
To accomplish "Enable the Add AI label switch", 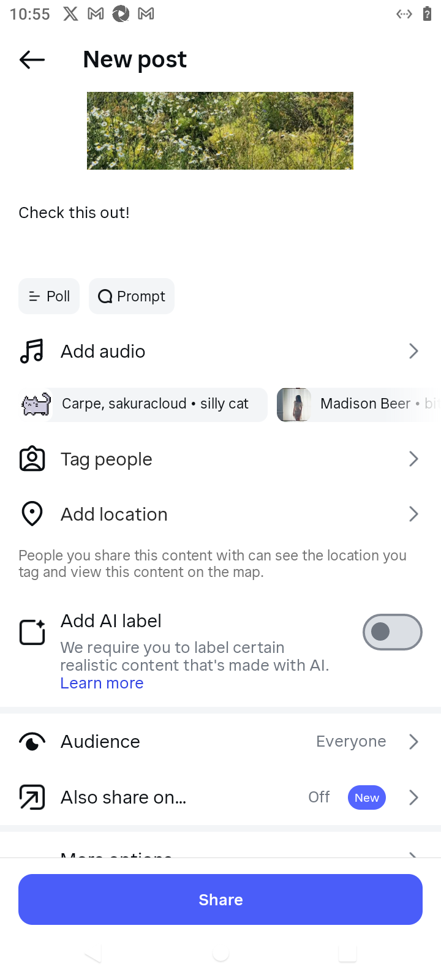I will 392,632.
